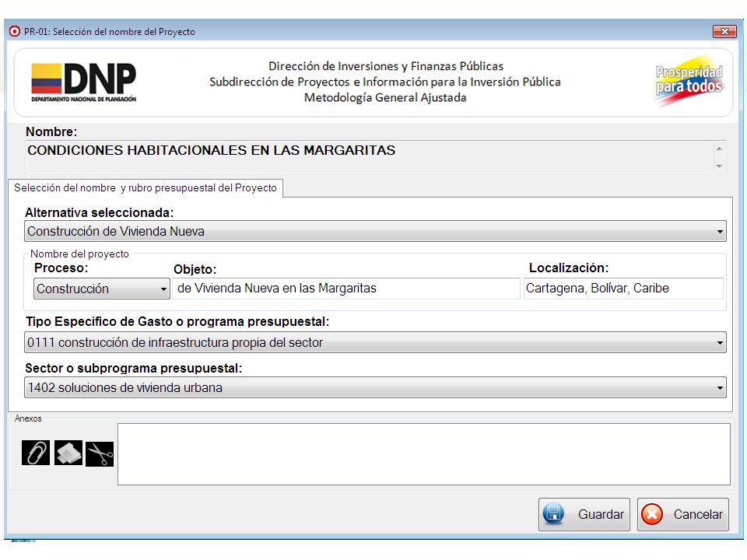
Task: Click the 'Alternativa seleccionada:' label
Action: (100, 212)
